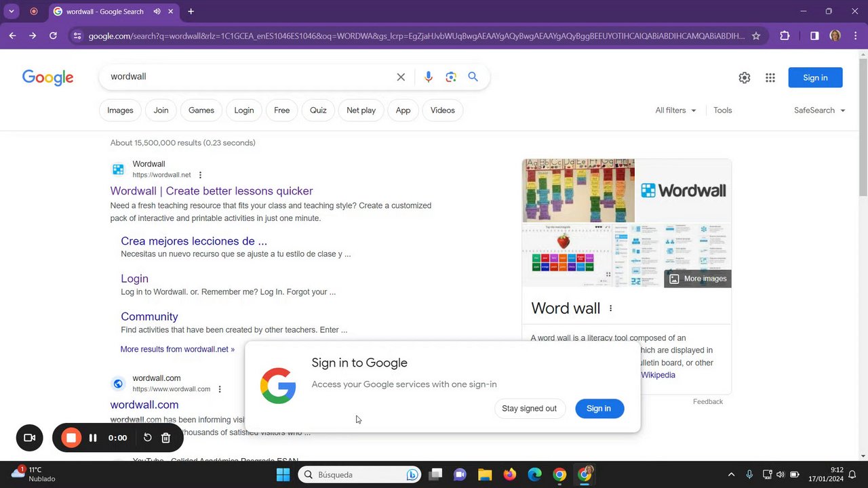
Task: Open the Google apps grid
Action: [770, 78]
